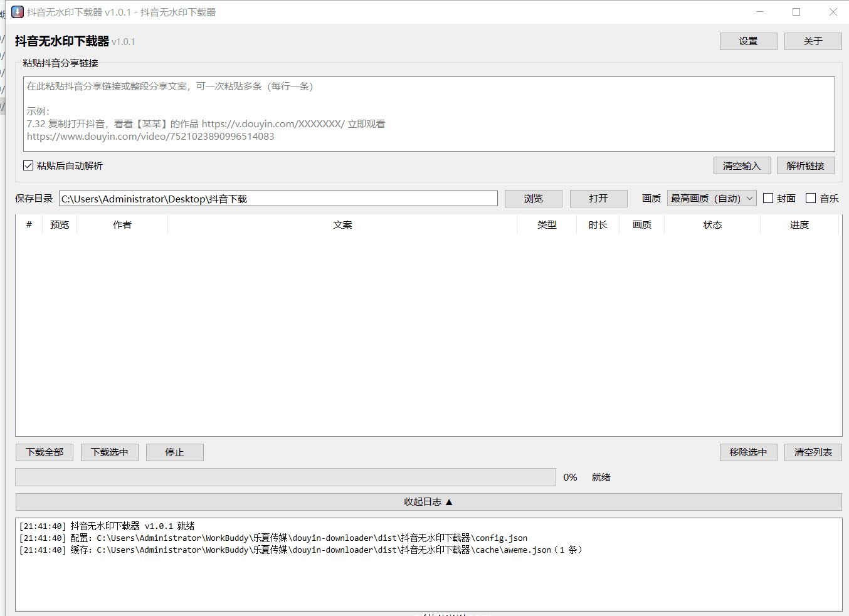Open the 画质 quality dropdown
Image resolution: width=849 pixels, height=616 pixels.
click(712, 199)
